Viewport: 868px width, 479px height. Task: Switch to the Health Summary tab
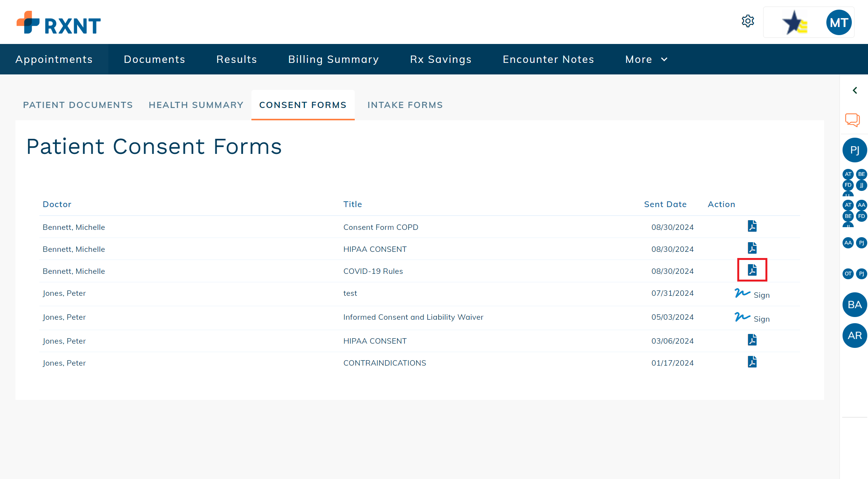tap(196, 105)
